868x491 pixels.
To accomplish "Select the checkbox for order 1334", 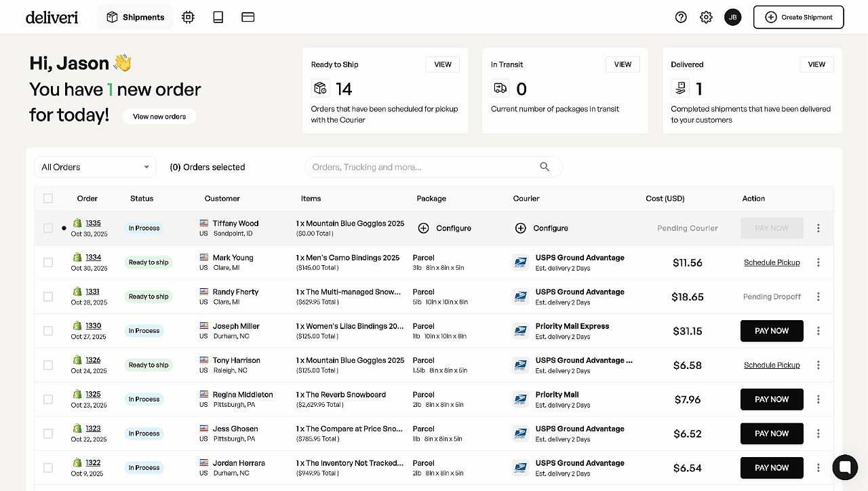I will [x=48, y=262].
